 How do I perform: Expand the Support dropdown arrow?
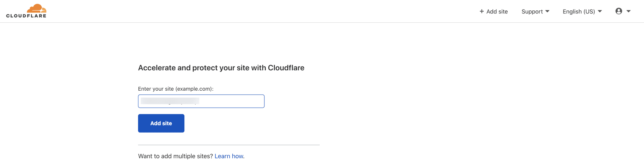[547, 12]
